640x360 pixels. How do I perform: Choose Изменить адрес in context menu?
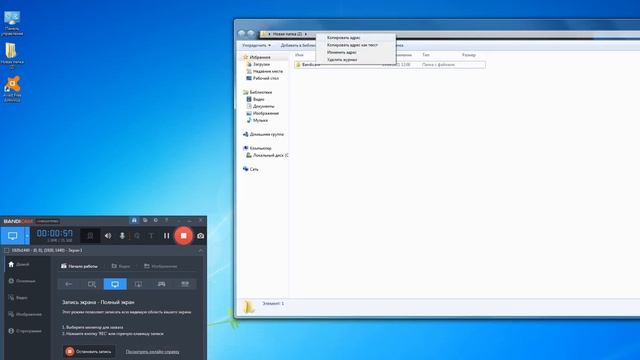(356, 52)
